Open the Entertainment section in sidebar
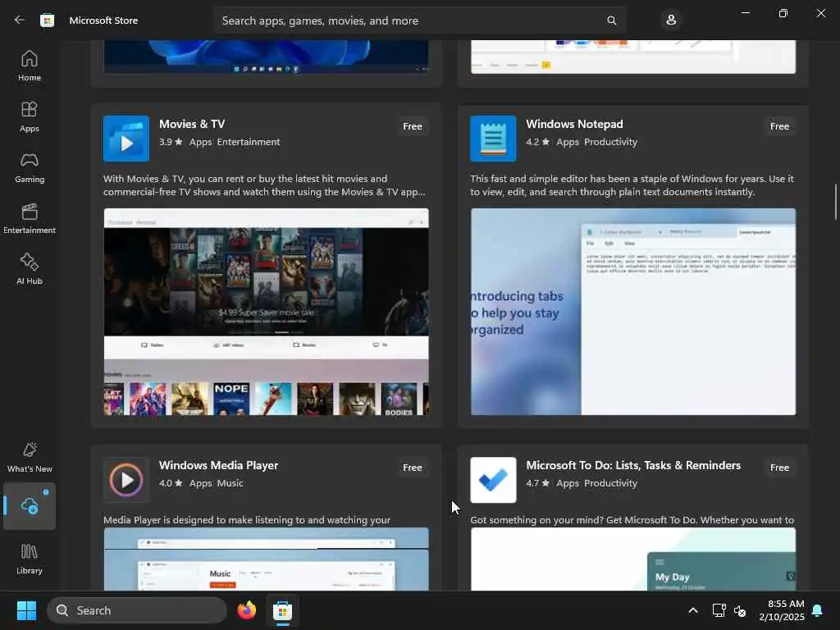 (x=30, y=218)
